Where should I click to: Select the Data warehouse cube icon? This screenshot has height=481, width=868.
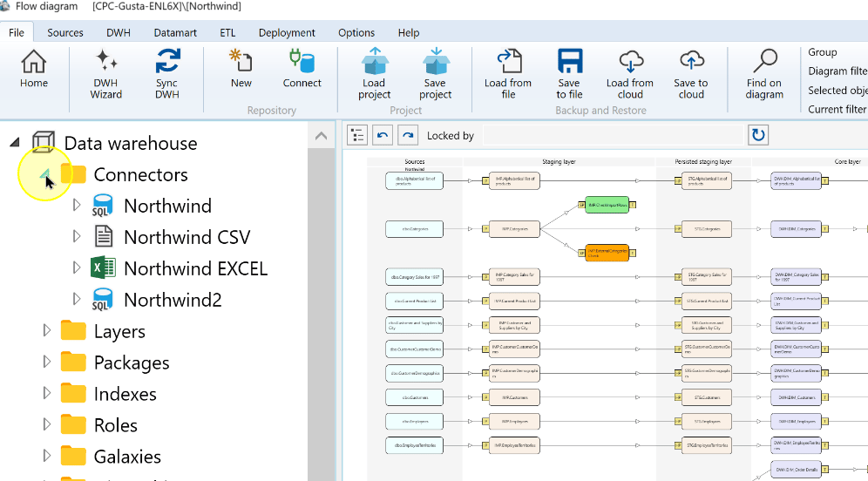pos(44,142)
